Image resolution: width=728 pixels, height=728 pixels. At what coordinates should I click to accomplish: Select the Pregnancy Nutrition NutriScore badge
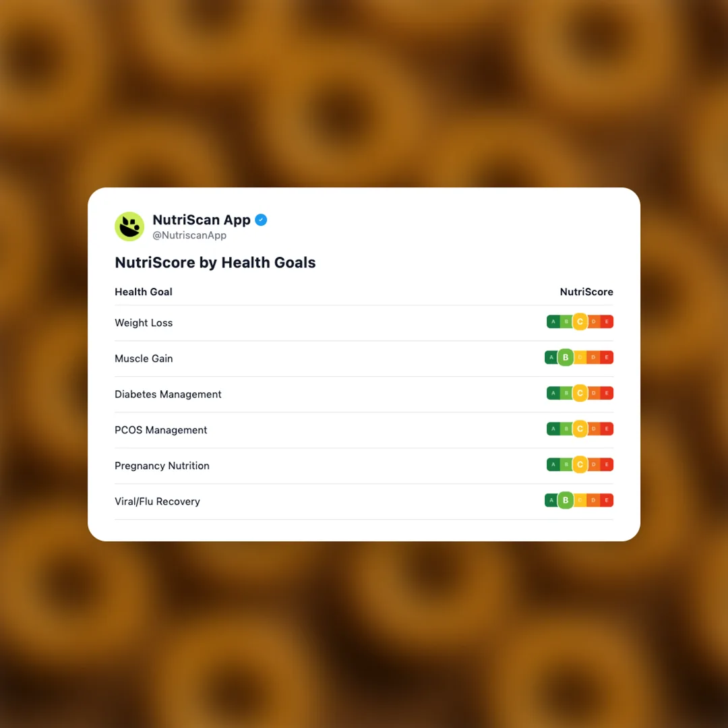(580, 465)
